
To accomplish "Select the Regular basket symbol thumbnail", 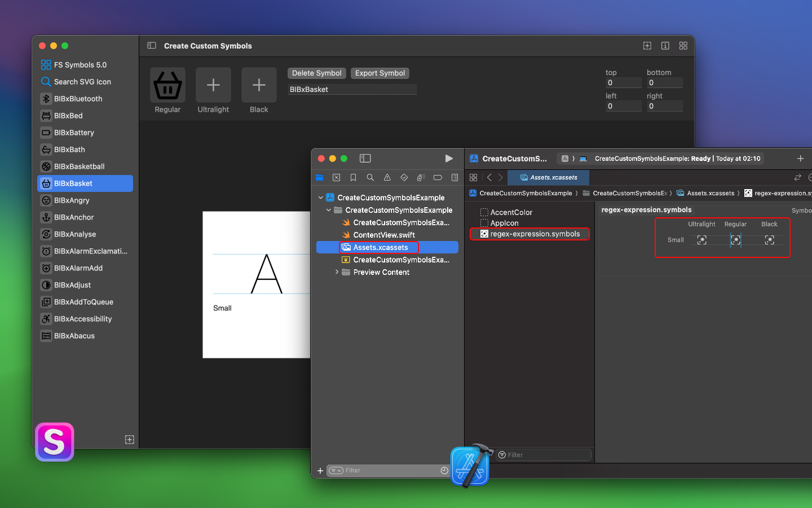I will (x=168, y=85).
